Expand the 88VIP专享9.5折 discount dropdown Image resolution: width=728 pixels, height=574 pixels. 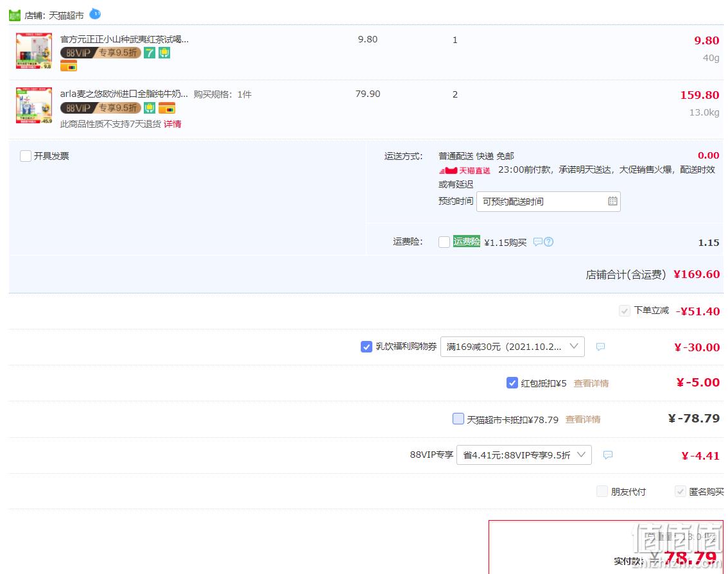tap(524, 455)
